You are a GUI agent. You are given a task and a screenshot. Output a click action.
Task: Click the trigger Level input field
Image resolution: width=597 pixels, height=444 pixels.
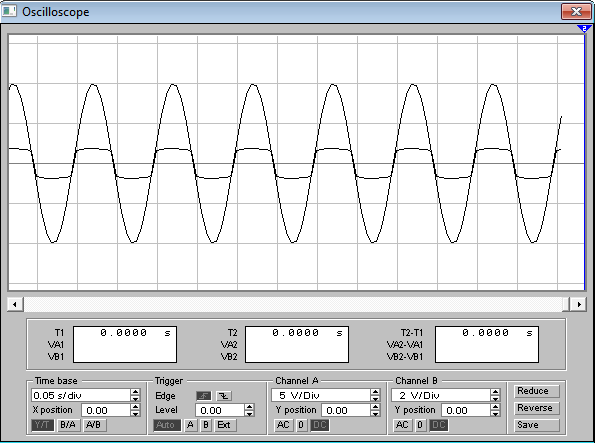coord(220,410)
